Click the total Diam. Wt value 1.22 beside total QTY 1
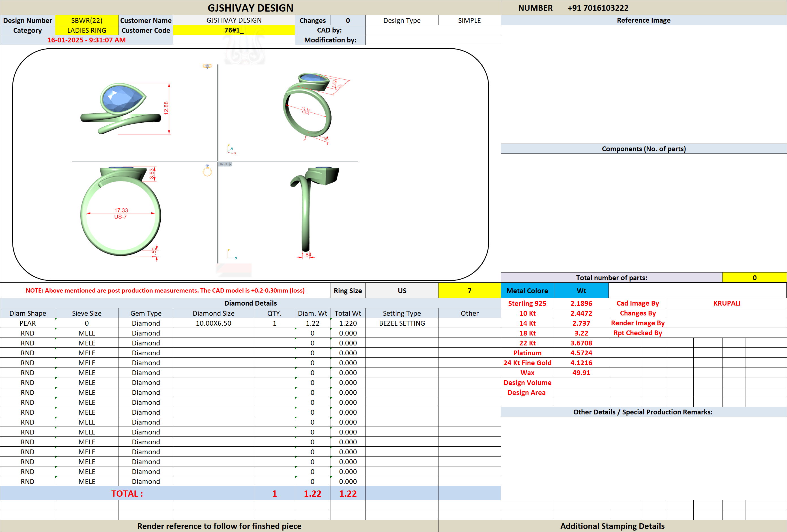Viewport: 787px width, 532px height. click(x=312, y=494)
